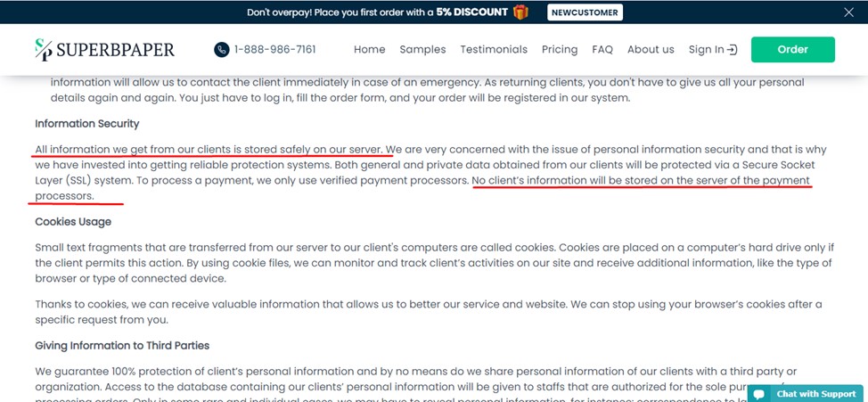The height and width of the screenshot is (402, 868).
Task: Open the chat bubble support icon
Action: coord(759,394)
